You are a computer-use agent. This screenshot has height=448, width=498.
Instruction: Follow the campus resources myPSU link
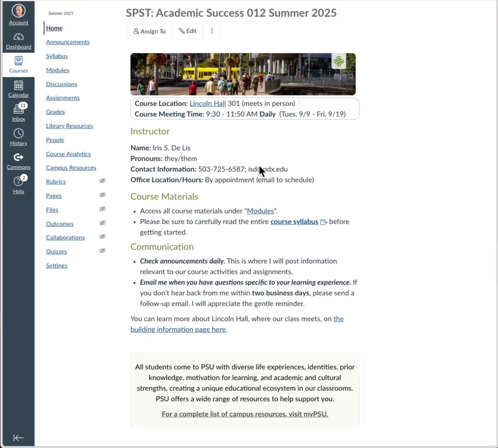(x=245, y=414)
